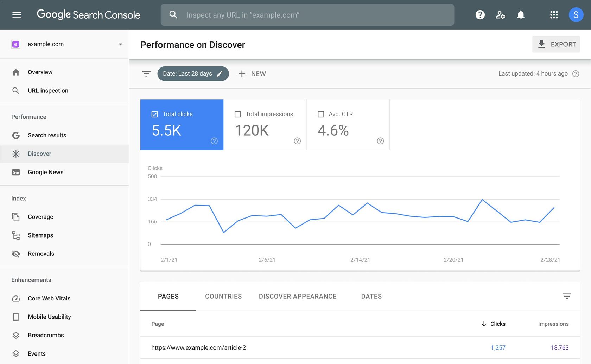Screen dimensions: 591x364
Task: Open Mobile Usability report
Action: pyautogui.click(x=64, y=317)
